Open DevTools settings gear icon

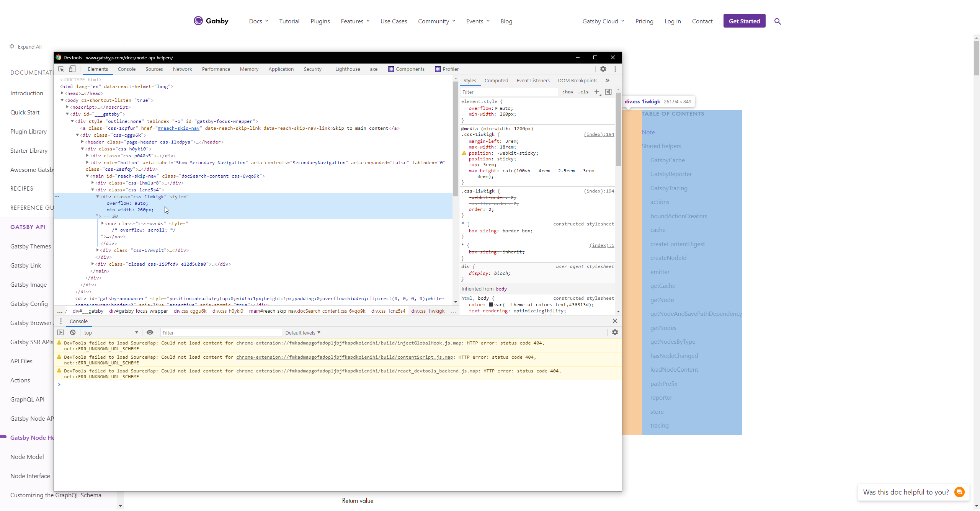point(603,69)
